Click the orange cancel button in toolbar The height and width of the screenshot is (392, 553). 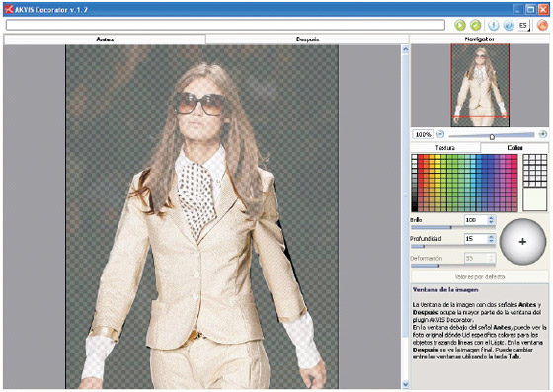tap(542, 25)
